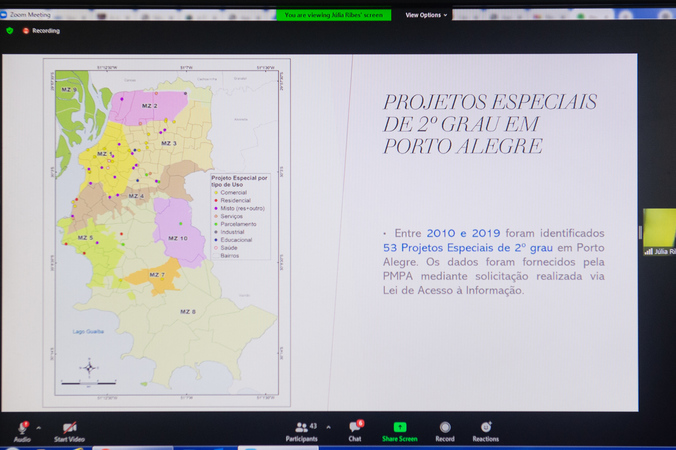Click the highlighted text '2010 e 2019'
This screenshot has width=676, height=450.
pyautogui.click(x=463, y=233)
